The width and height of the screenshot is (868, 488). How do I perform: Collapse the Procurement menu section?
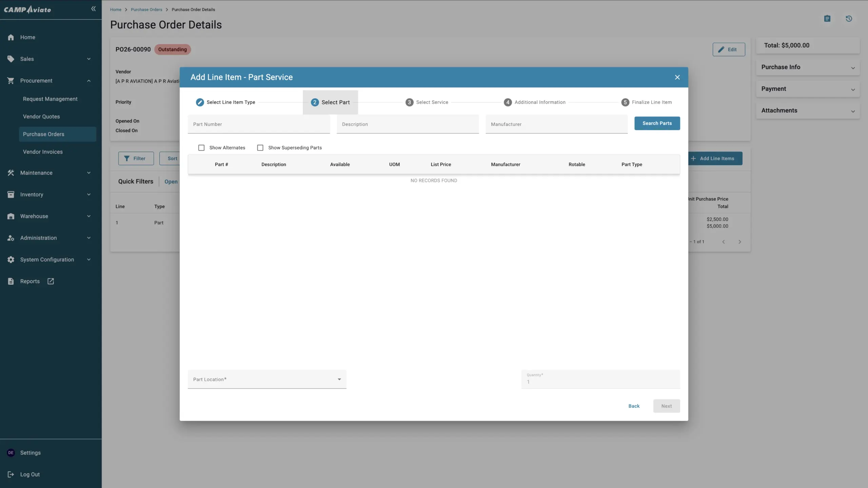pos(89,81)
